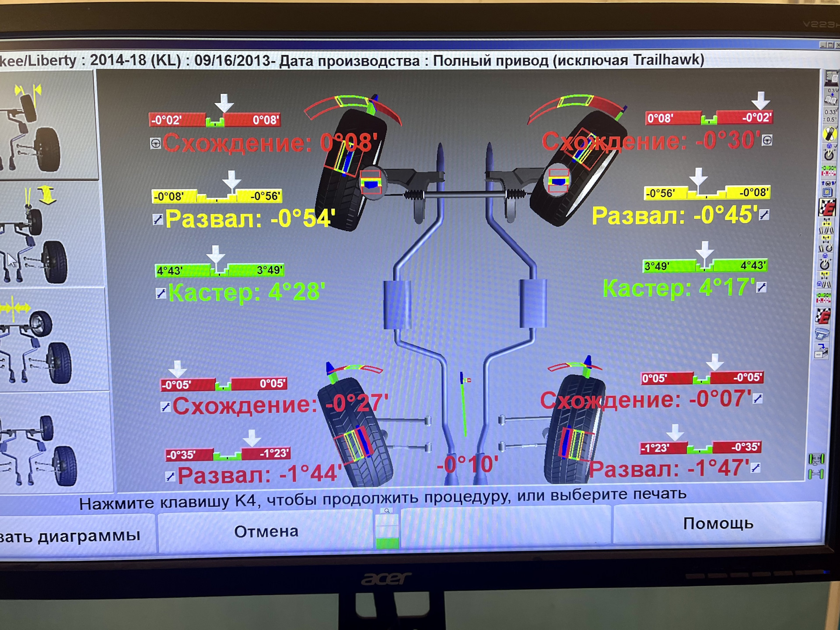This screenshot has width=840, height=630.
Task: Click the rear axle green wheels icon
Action: (x=816, y=474)
